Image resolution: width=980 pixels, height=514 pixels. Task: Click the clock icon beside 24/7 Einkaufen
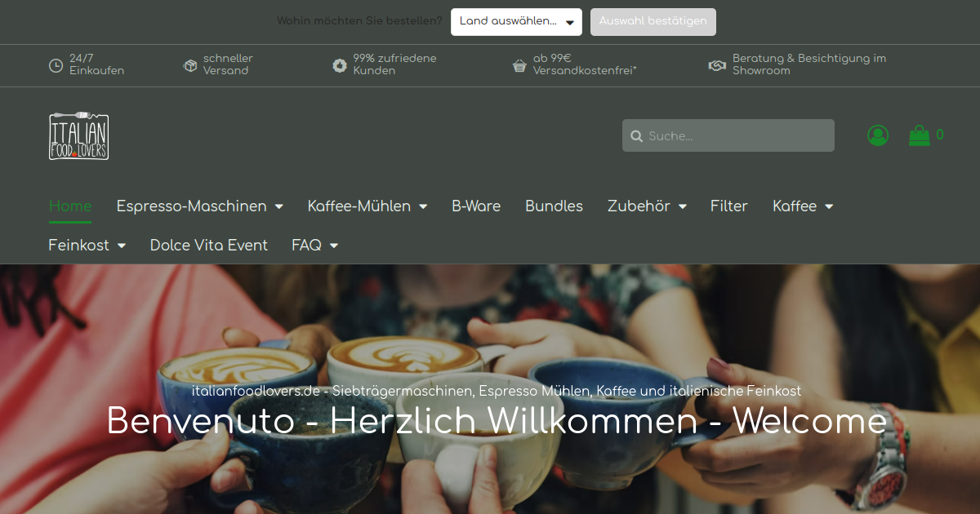[x=56, y=65]
